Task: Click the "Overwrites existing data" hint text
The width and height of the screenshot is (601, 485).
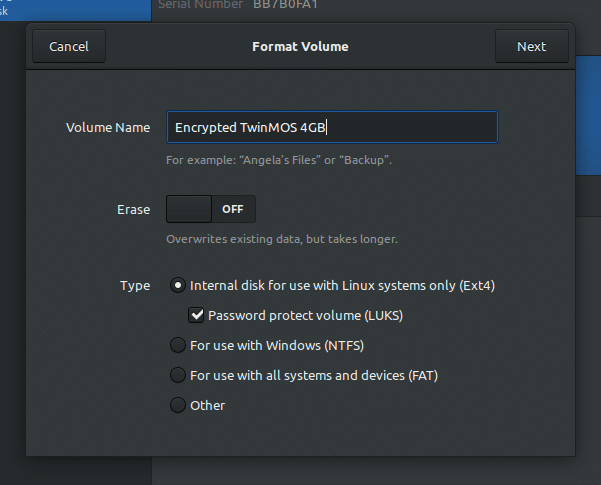Action: [281, 239]
